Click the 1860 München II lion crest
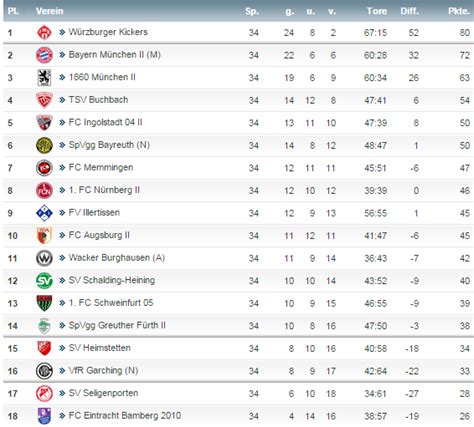This screenshot has height=427, width=474. (x=44, y=78)
